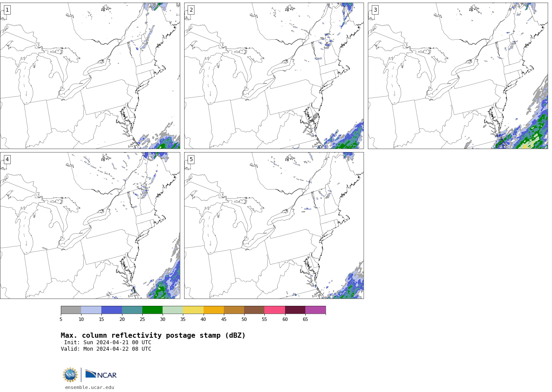Screen dimensions: 552x392
Task: Click the blue 15-20 dBZ swatch
Action: (x=112, y=310)
